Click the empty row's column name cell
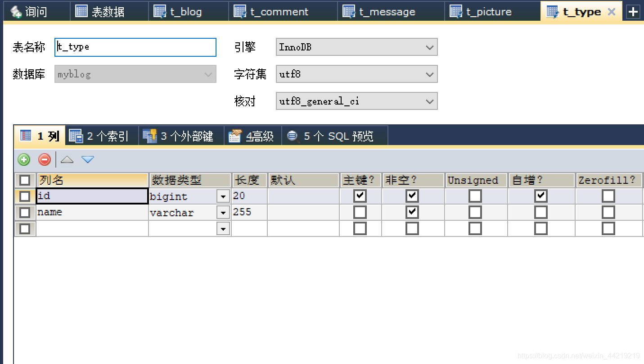This screenshot has width=644, height=364. click(x=92, y=229)
